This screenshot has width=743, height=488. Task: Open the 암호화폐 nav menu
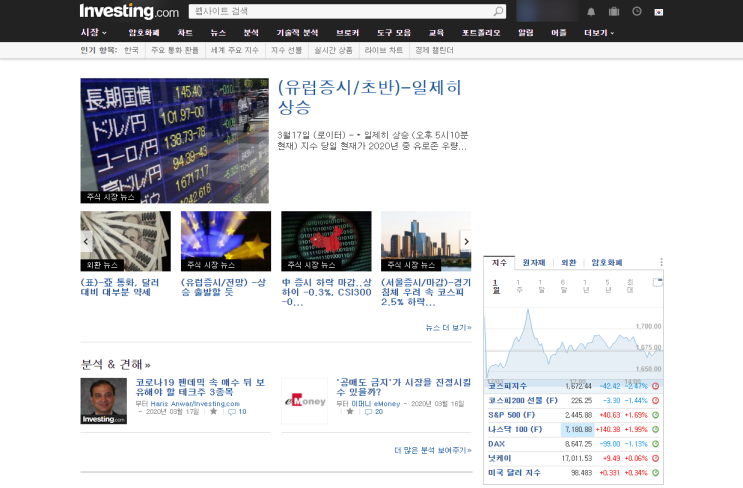pyautogui.click(x=144, y=33)
